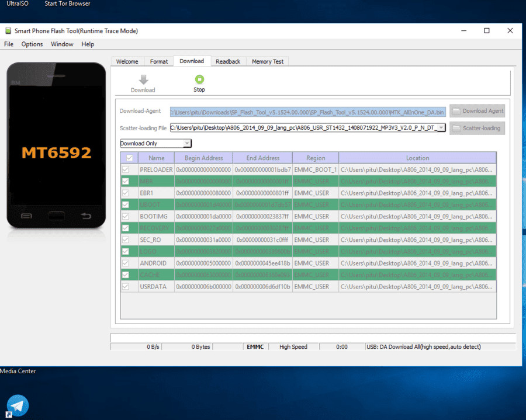Click the Name column header
This screenshot has height=420, width=526.
coord(156,158)
